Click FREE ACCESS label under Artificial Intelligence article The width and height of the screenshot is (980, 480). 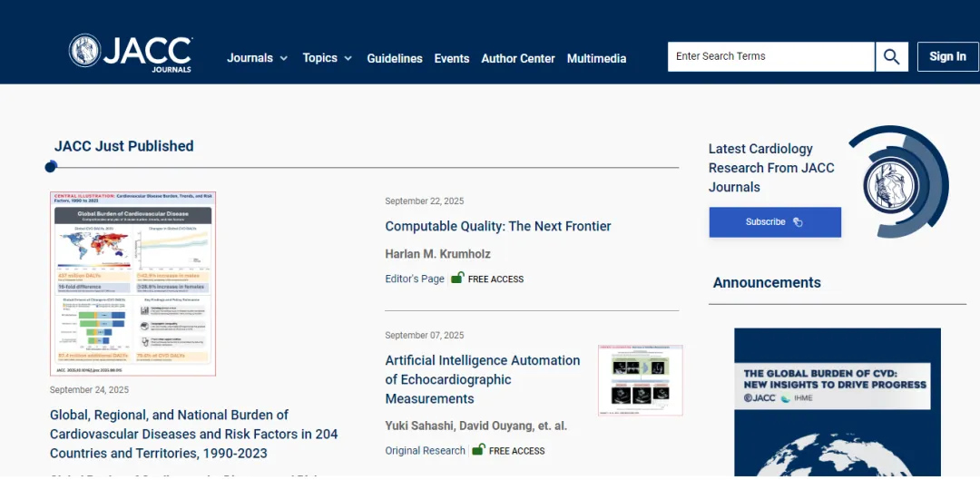517,451
